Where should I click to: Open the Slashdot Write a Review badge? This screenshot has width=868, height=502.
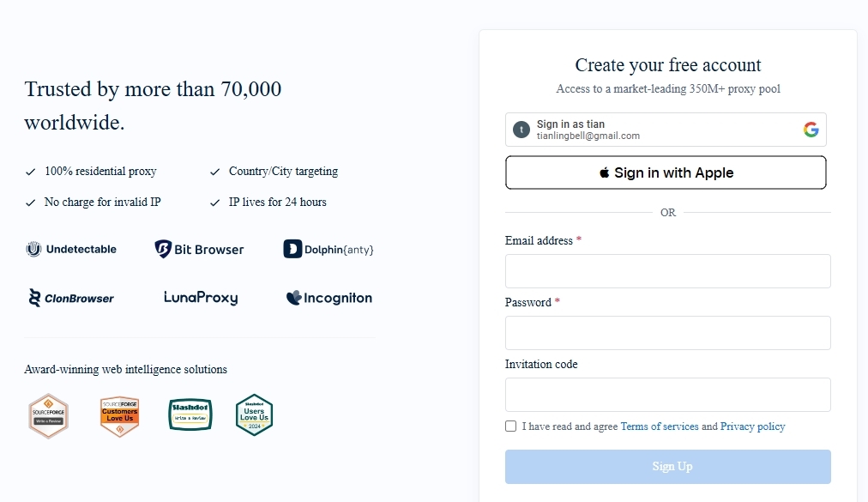pyautogui.click(x=190, y=414)
